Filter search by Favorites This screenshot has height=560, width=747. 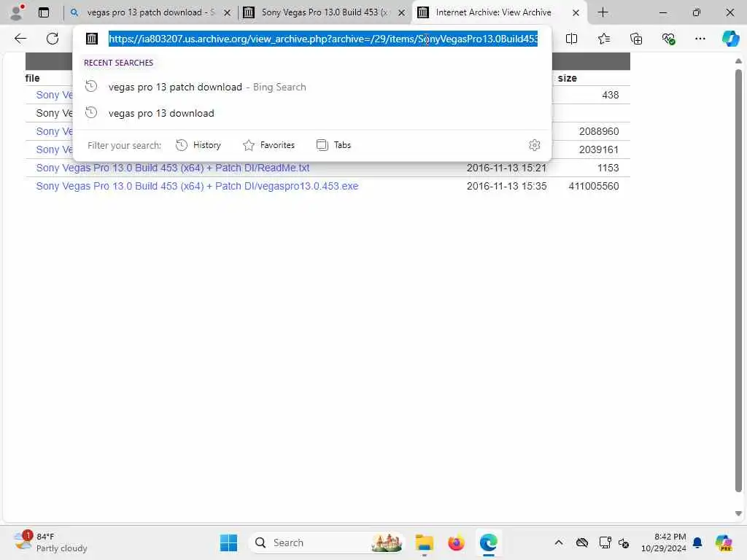pyautogui.click(x=268, y=145)
